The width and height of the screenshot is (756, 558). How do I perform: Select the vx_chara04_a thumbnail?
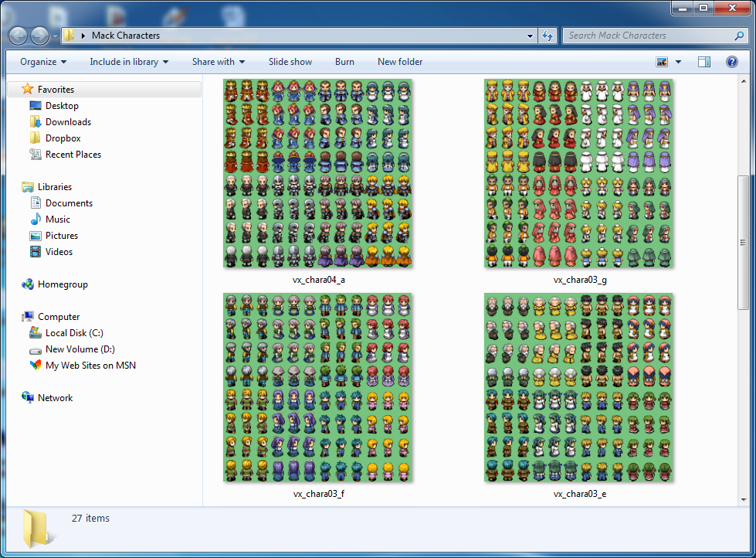point(317,173)
